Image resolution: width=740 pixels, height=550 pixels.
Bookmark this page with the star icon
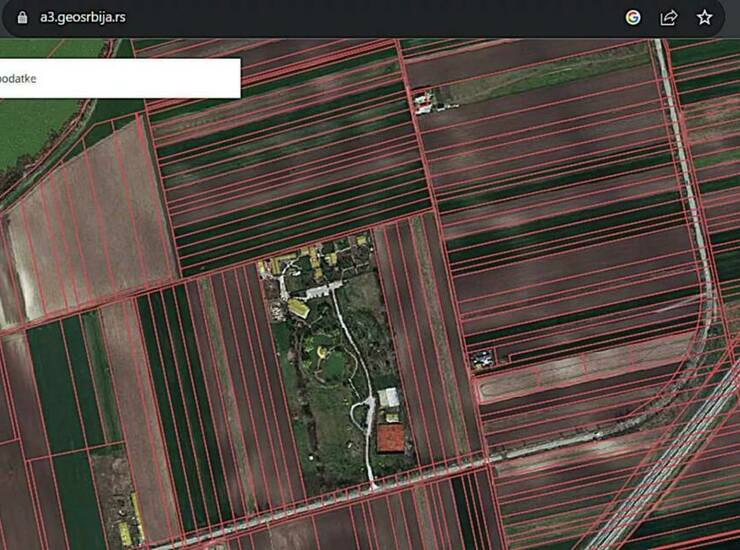tap(704, 17)
